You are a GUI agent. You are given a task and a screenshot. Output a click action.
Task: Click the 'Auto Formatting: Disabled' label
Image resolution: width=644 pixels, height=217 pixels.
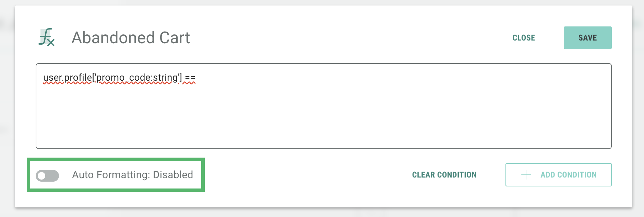click(x=132, y=175)
